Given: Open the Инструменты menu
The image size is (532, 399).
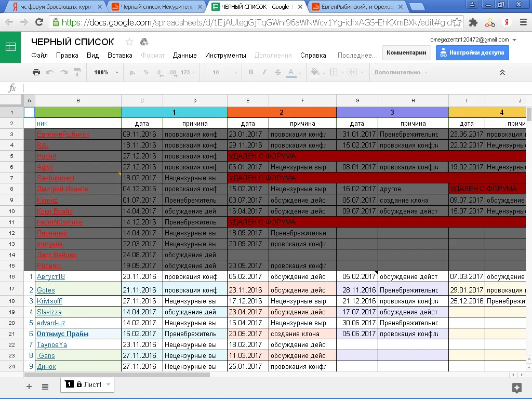Looking at the screenshot, I should (x=225, y=55).
